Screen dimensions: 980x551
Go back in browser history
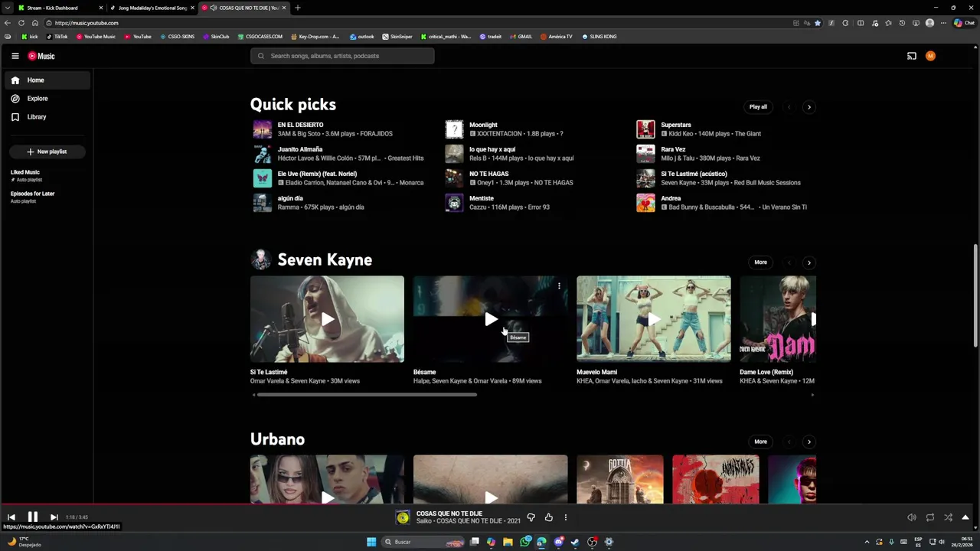[x=7, y=23]
